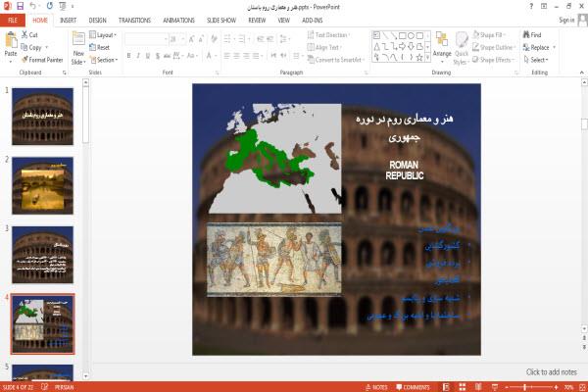Open PowerPoint Help question mark
Viewport: 588px width, 392px height.
[x=531, y=7]
